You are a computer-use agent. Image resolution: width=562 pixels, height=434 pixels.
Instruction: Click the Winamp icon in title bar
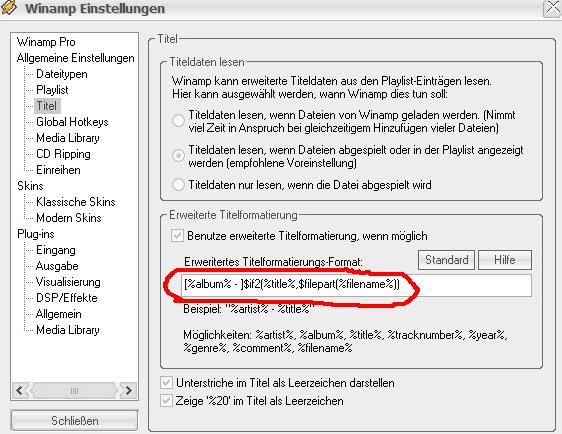click(8, 7)
